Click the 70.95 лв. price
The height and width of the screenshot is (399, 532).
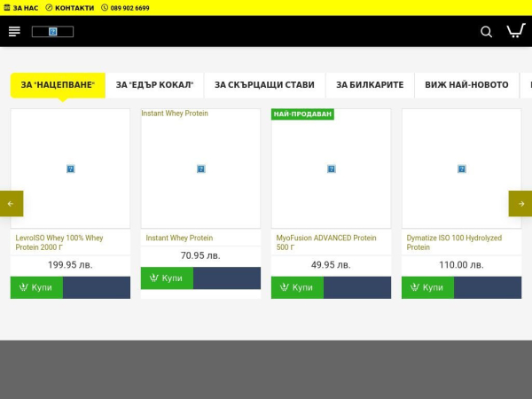tap(200, 255)
